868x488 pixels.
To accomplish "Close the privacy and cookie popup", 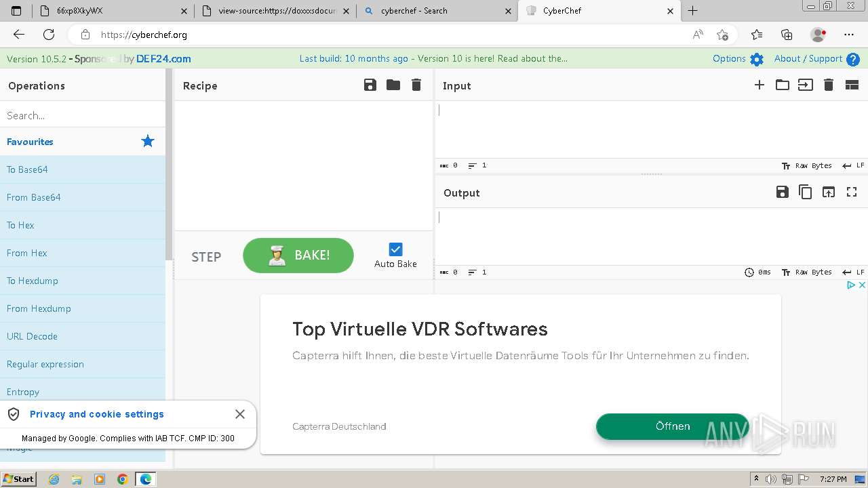I will [x=240, y=414].
